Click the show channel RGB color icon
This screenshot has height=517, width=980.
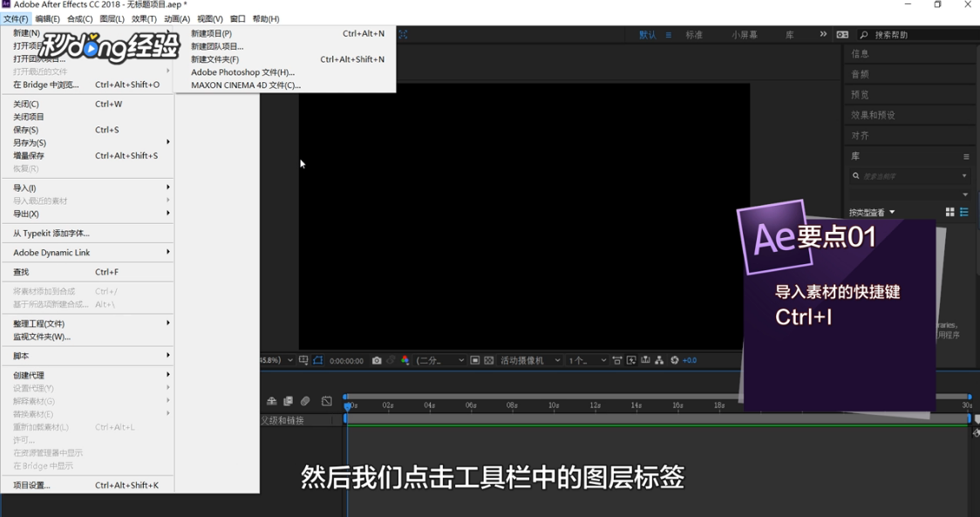pyautogui.click(x=405, y=361)
